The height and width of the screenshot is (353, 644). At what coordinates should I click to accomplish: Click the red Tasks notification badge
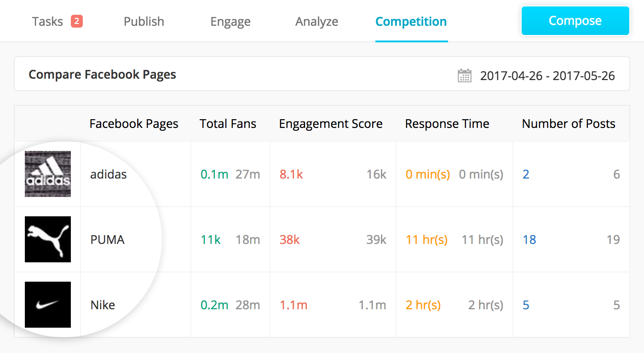(77, 21)
